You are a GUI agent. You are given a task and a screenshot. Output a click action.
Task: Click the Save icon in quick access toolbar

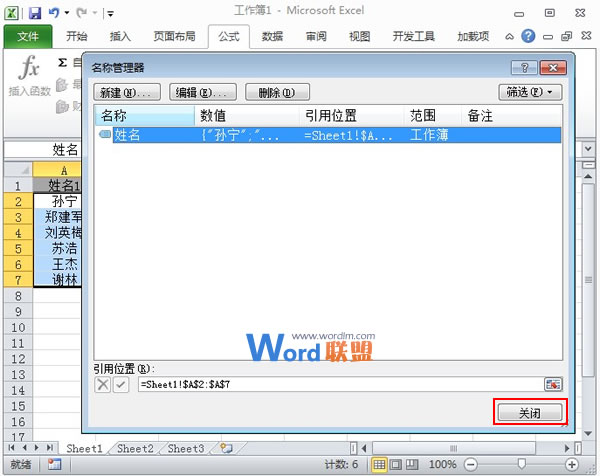(34, 13)
